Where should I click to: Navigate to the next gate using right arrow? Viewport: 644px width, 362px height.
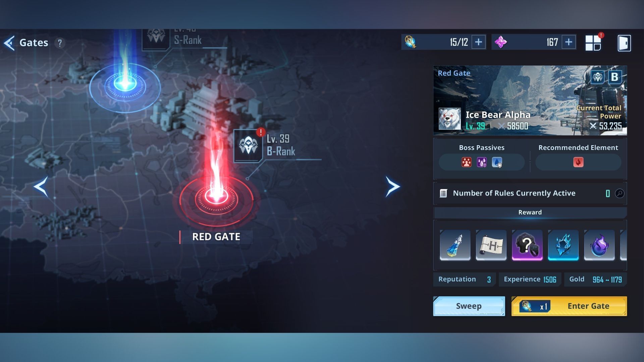click(x=391, y=186)
